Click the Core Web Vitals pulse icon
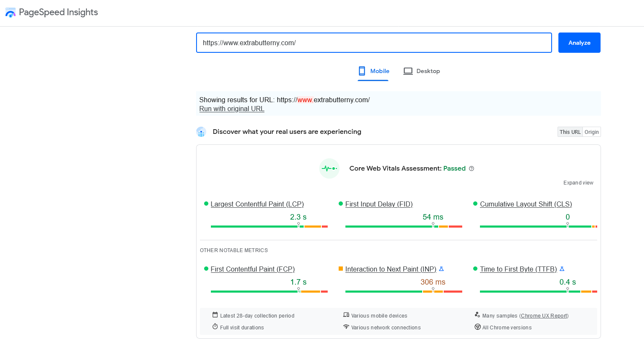Image resolution: width=644 pixels, height=345 pixels. click(329, 168)
